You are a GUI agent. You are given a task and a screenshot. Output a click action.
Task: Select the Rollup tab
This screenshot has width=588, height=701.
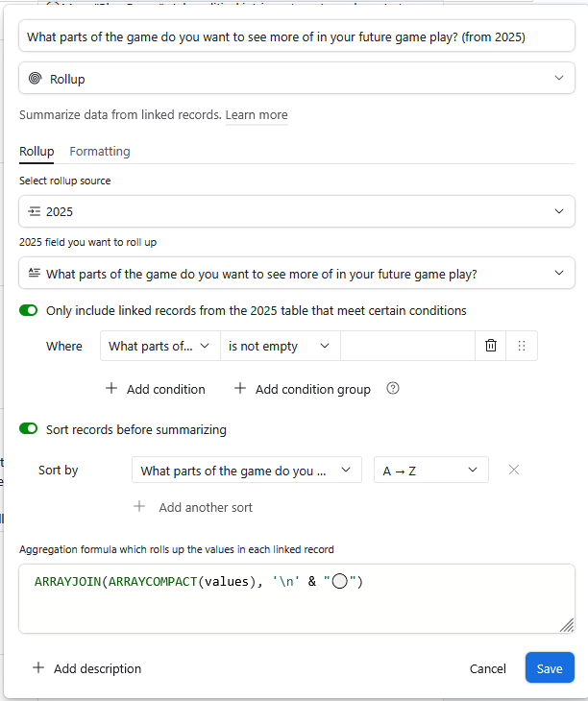click(37, 152)
